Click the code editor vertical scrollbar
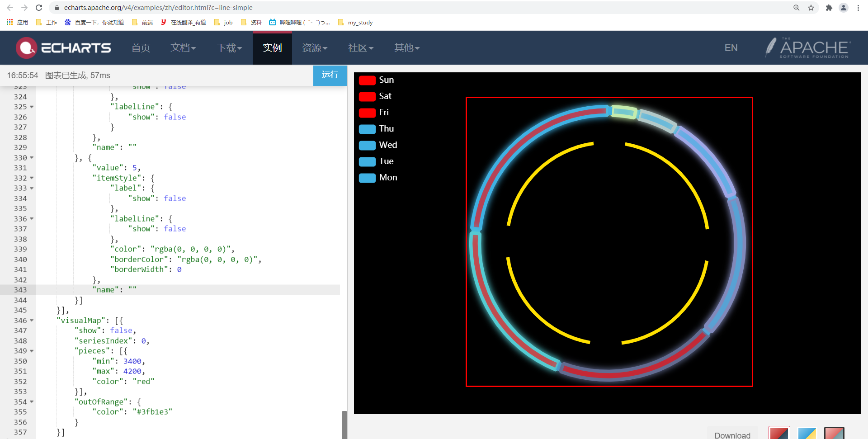The image size is (868, 439). (344, 424)
